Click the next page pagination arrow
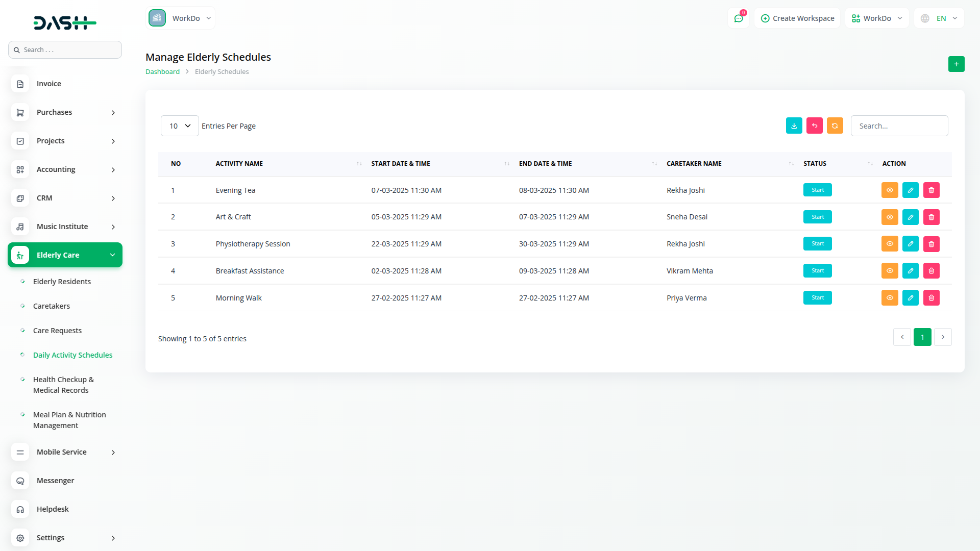Image resolution: width=980 pixels, height=551 pixels. point(943,337)
